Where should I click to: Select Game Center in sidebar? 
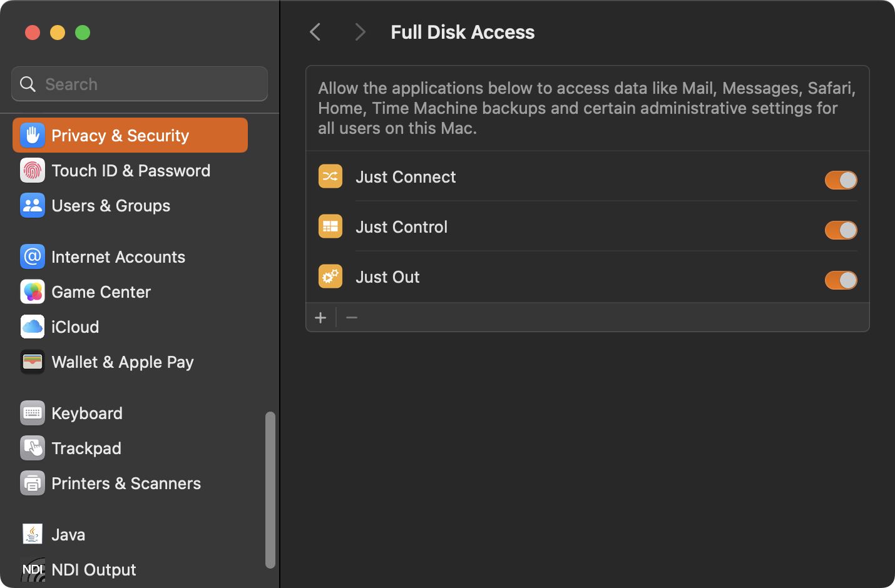130,291
